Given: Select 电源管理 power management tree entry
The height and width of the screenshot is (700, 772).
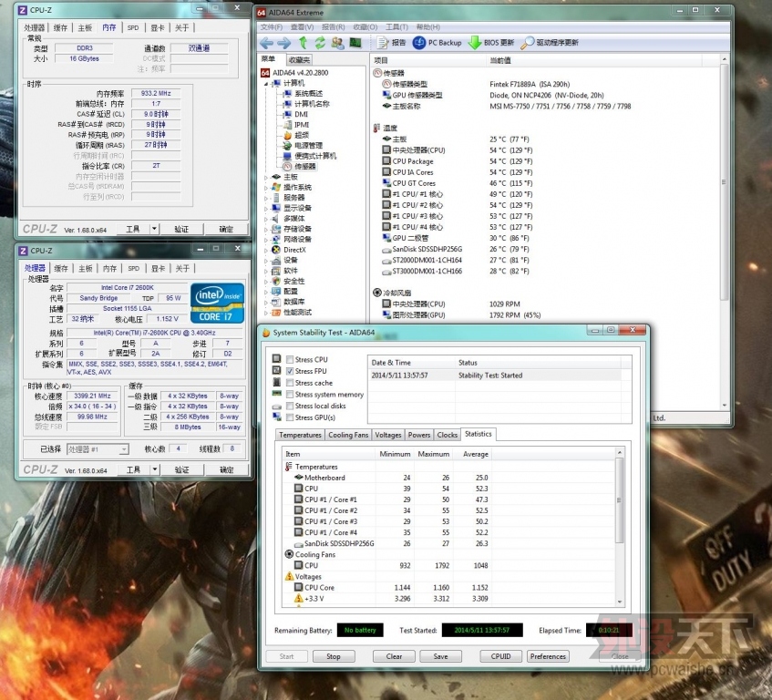Looking at the screenshot, I should click(x=304, y=145).
